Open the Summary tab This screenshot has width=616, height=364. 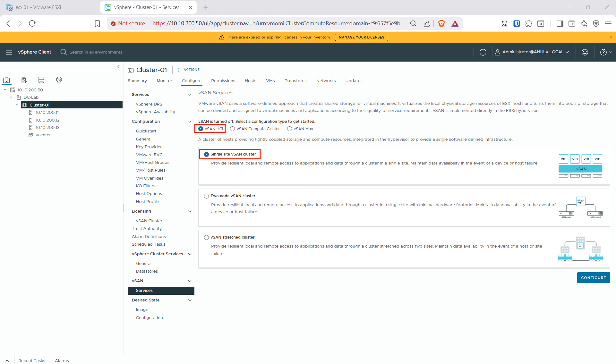tap(137, 81)
